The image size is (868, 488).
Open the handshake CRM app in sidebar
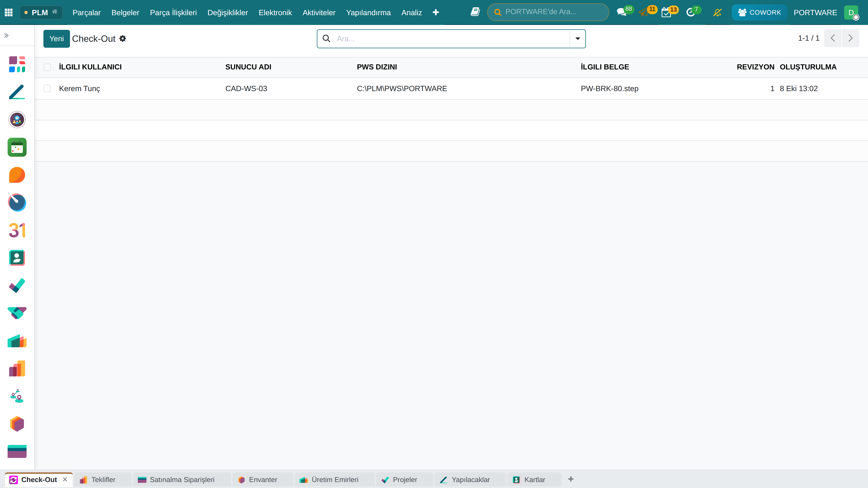coord(17,313)
